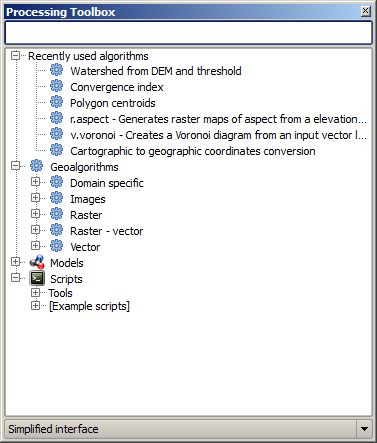The height and width of the screenshot is (443, 377).
Task: Click gear icon beside v.voronoi algorithm
Action: tap(56, 134)
